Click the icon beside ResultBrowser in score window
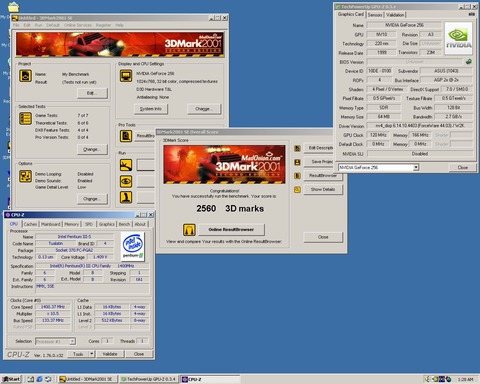Viewport: 480px width, 384px height. coord(297,176)
